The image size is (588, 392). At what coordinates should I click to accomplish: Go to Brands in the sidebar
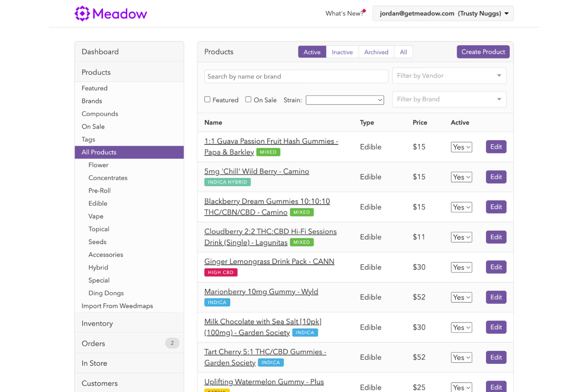92,101
